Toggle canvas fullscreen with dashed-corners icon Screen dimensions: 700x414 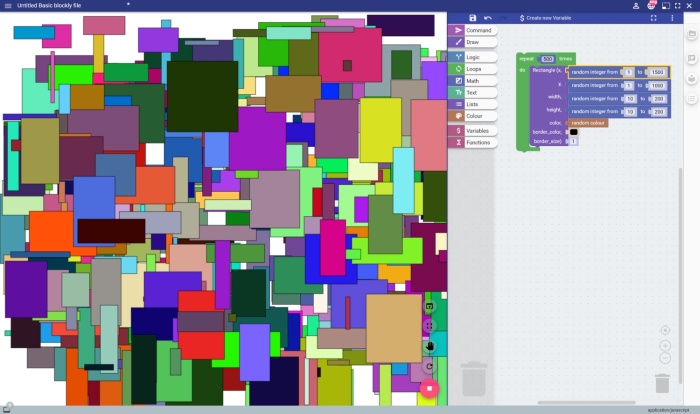point(429,326)
